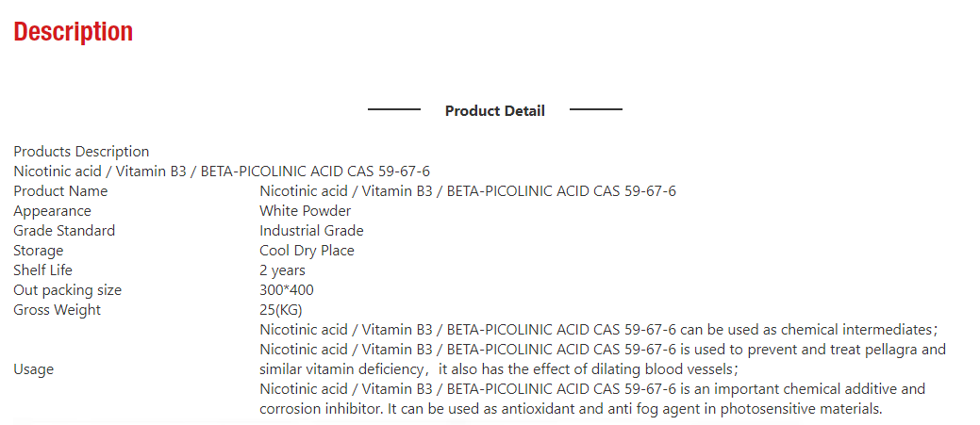Click the Usage row label
The image size is (980, 425).
33,369
